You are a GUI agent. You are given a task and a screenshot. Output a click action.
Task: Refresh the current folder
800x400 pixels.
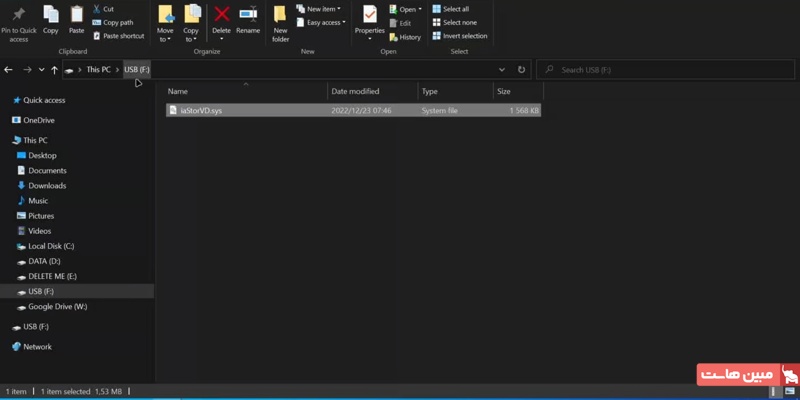(x=521, y=70)
